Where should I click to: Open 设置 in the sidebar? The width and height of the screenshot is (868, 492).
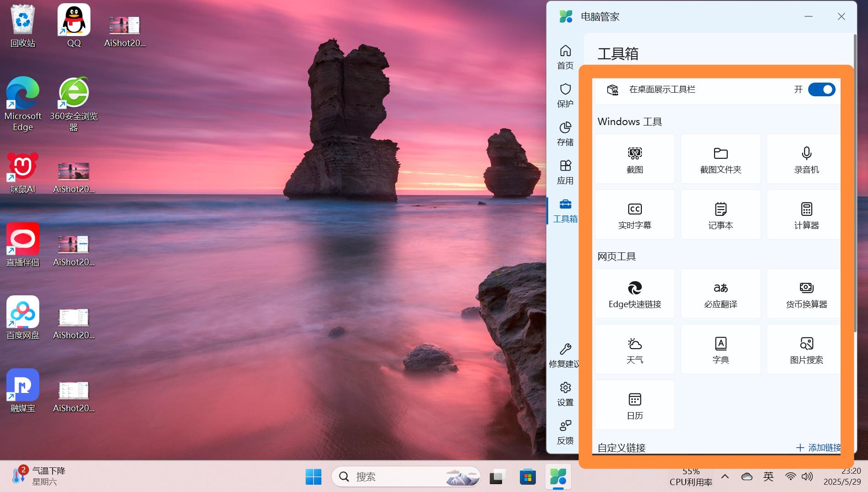pyautogui.click(x=565, y=393)
